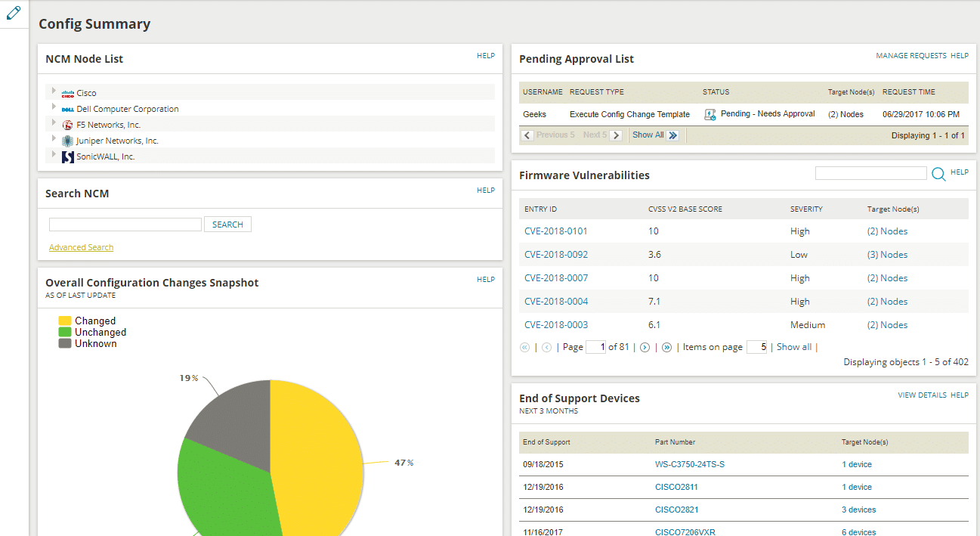
Task: Sort by SEVERITY column header
Action: 806,209
